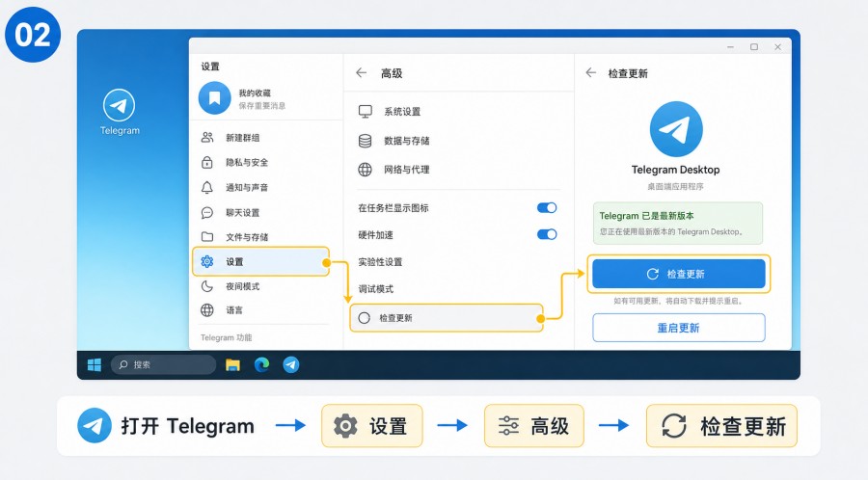The image size is (868, 480).
Task: Click the 设置 gear icon in sidebar
Action: [x=207, y=261]
